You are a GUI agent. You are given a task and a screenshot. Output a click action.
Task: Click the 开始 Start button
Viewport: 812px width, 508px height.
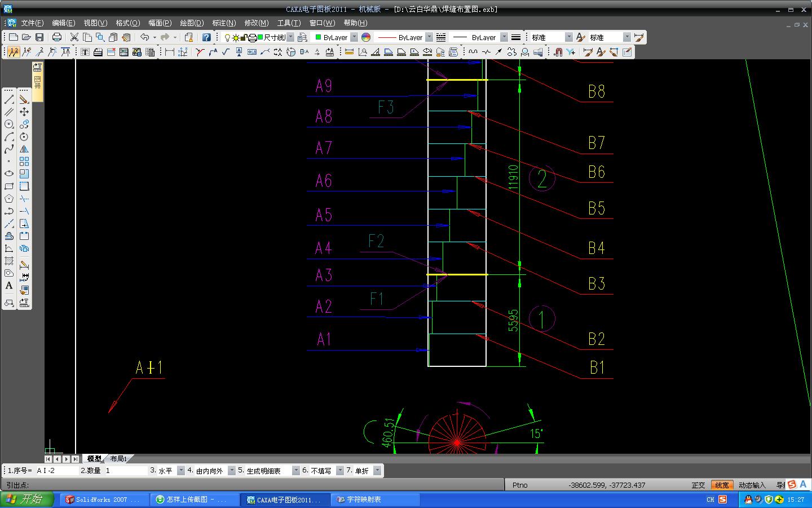27,500
